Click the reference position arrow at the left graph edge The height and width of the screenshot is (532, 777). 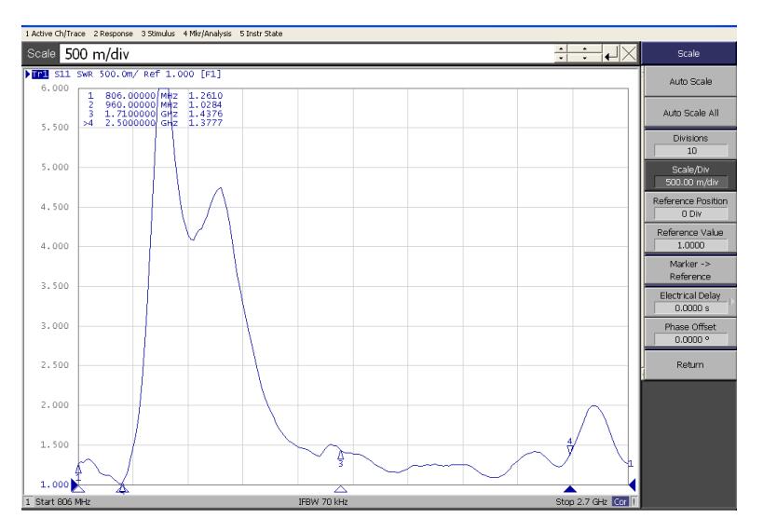tap(75, 484)
